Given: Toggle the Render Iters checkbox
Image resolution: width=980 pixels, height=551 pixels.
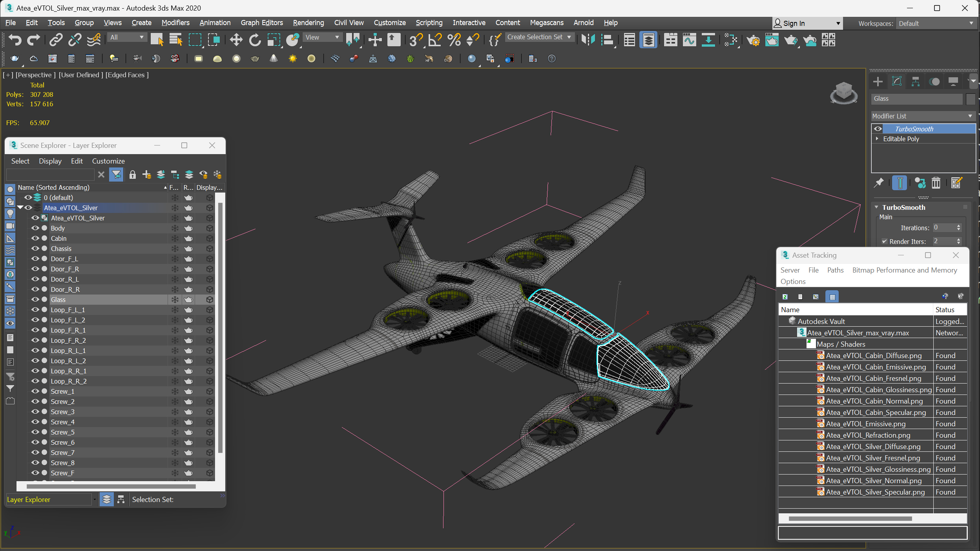Looking at the screenshot, I should [885, 241].
